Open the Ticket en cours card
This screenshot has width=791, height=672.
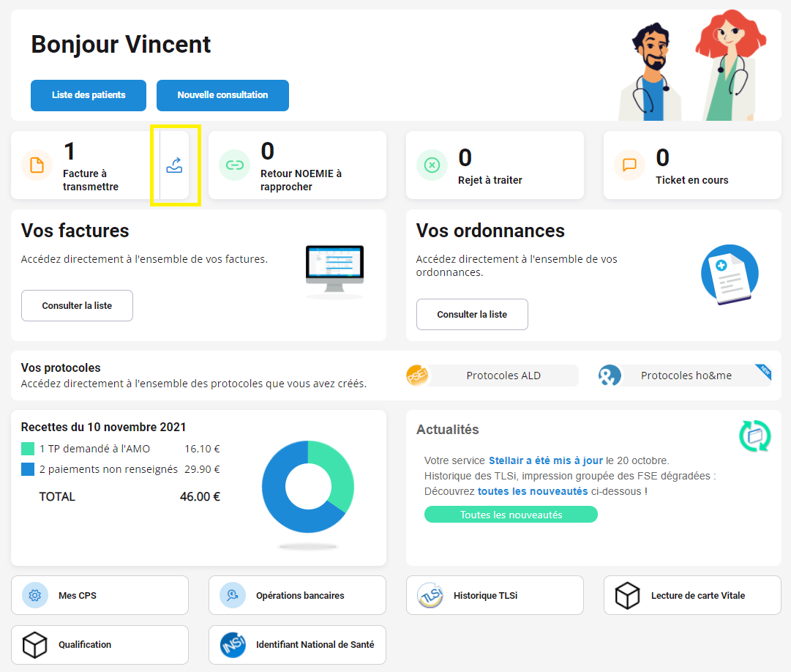(x=692, y=165)
